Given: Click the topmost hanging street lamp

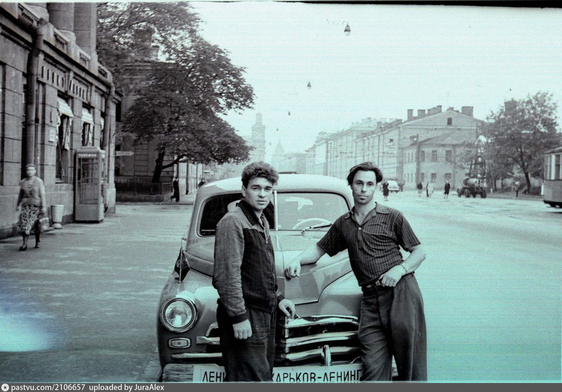Looking at the screenshot, I should (347, 29).
